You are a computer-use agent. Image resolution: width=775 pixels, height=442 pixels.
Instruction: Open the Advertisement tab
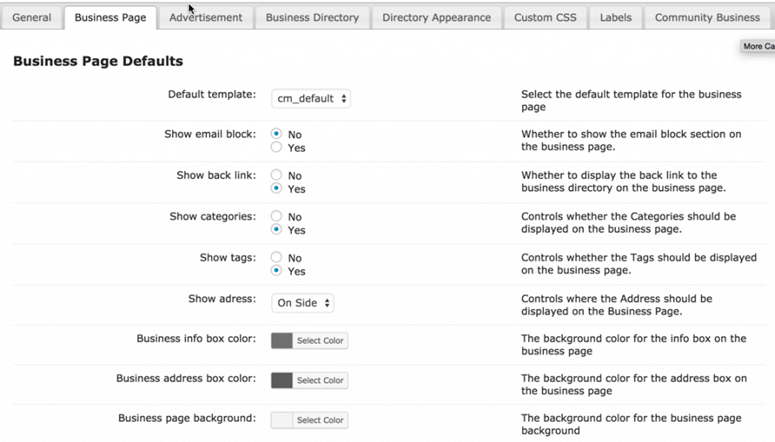click(x=205, y=18)
